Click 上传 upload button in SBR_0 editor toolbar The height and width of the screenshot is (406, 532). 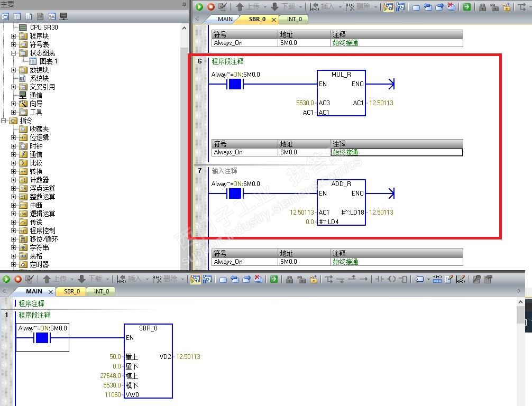pyautogui.click(x=249, y=6)
